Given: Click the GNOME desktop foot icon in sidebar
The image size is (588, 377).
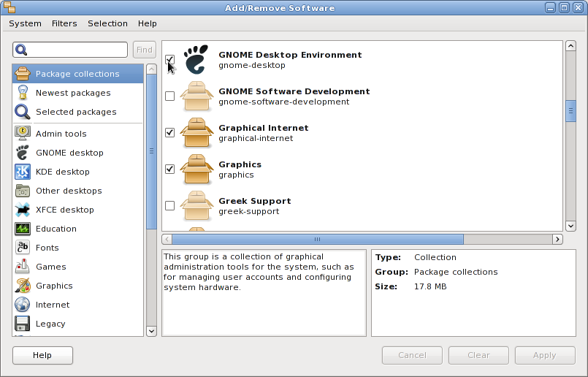Looking at the screenshot, I should (23, 153).
